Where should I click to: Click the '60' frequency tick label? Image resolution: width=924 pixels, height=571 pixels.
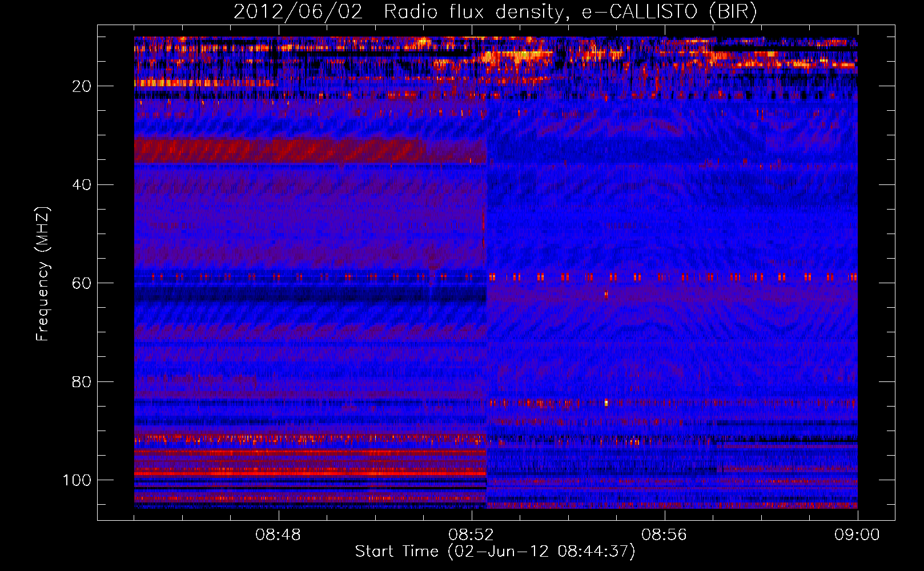[82, 283]
